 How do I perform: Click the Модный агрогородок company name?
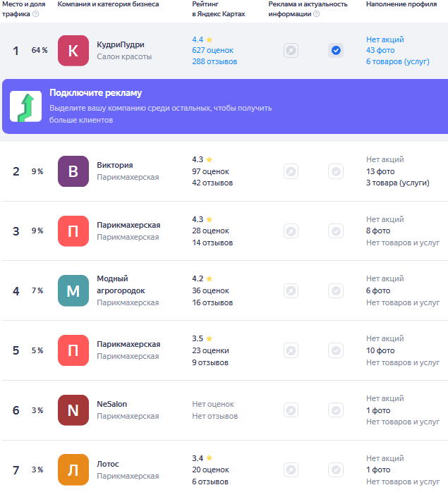[x=121, y=285]
